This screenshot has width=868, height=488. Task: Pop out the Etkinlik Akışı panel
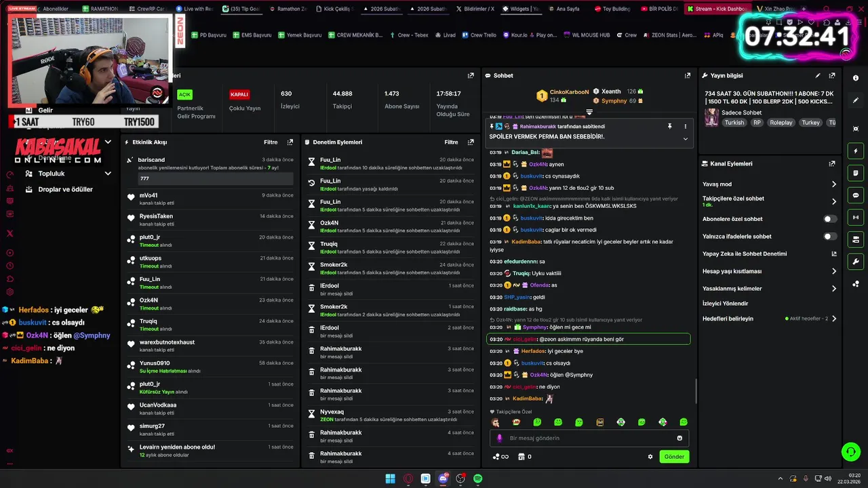290,142
